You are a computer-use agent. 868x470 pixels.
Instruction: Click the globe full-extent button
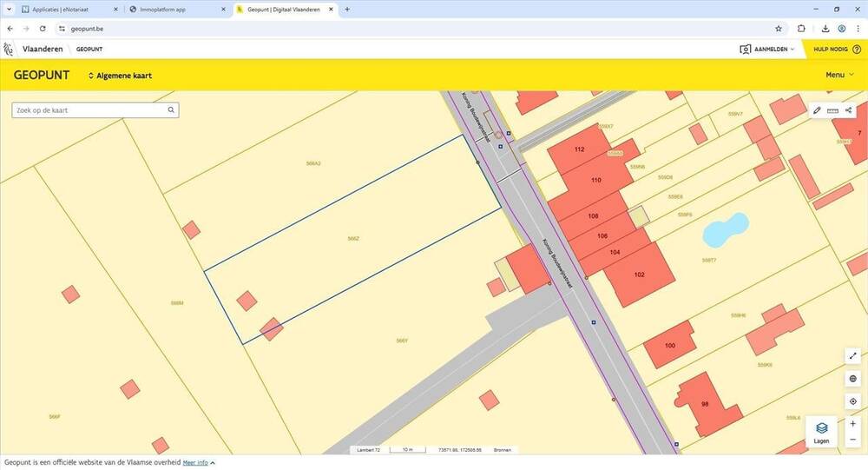pos(852,379)
